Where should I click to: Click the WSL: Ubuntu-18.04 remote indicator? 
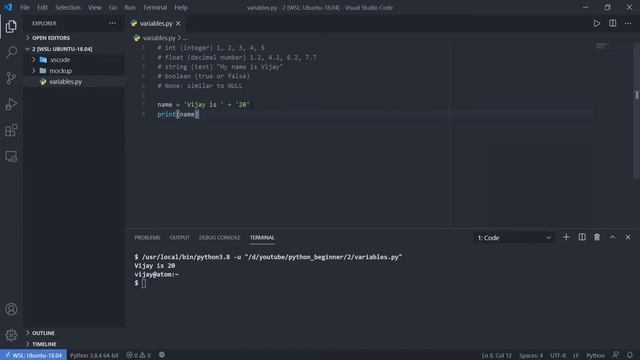(x=33, y=355)
